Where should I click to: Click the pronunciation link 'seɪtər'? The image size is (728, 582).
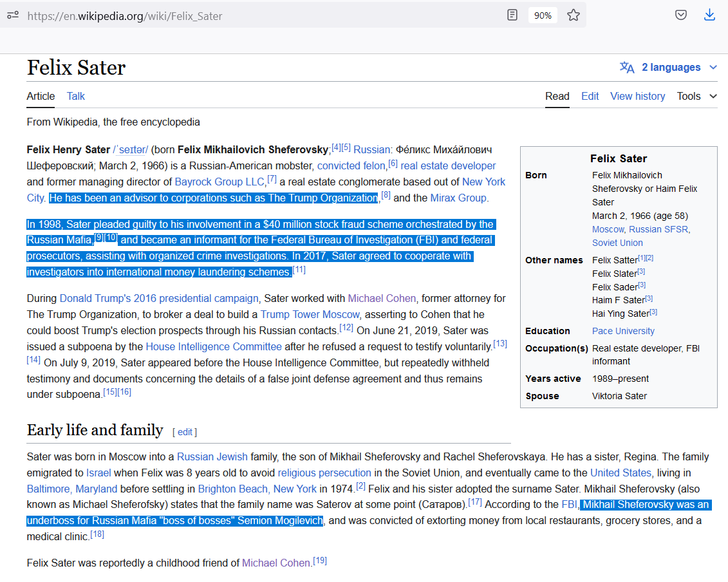click(131, 150)
